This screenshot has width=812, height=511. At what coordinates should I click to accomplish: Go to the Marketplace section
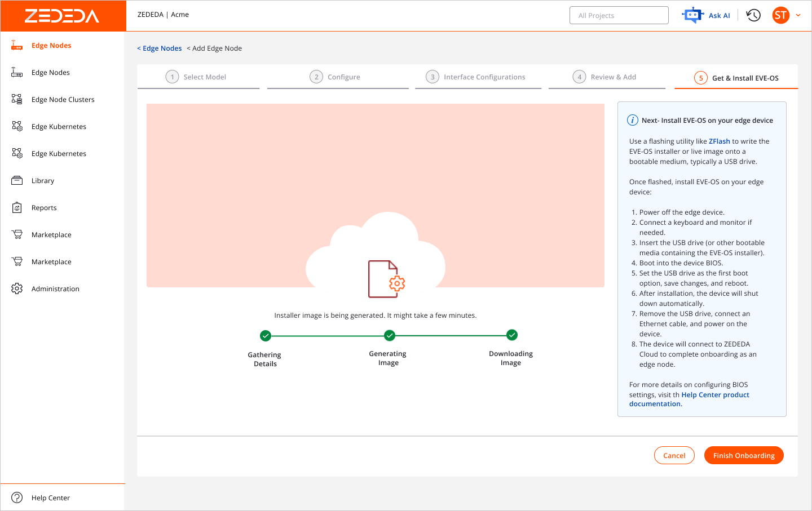[51, 234]
